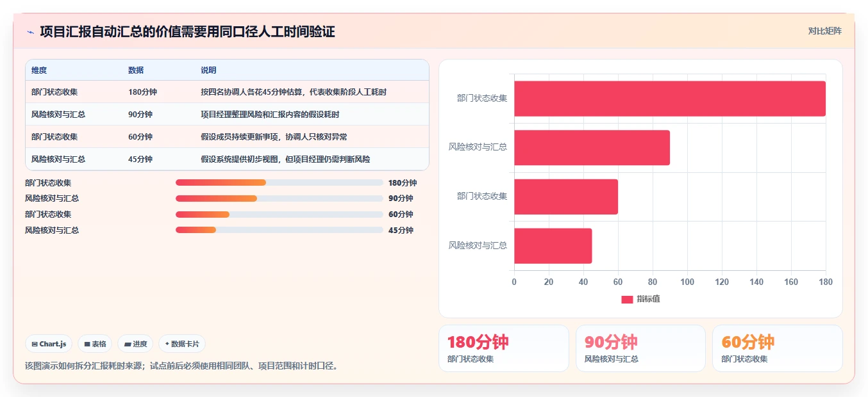Click the chart bar reaching 90
Viewport: 868px width, 397px height.
tap(592, 148)
